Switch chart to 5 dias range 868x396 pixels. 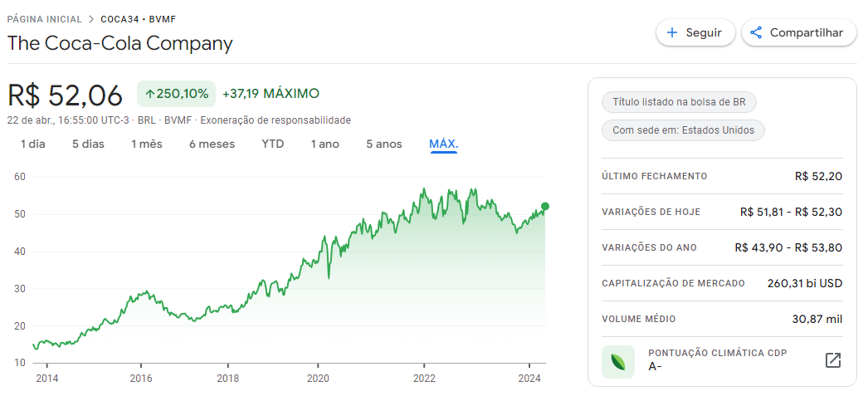click(88, 144)
